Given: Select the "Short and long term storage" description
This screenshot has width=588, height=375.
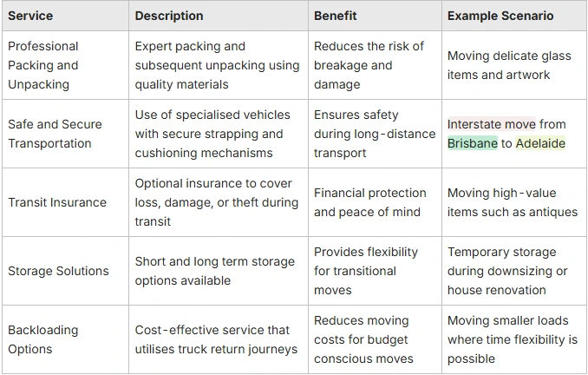Looking at the screenshot, I should (213, 271).
